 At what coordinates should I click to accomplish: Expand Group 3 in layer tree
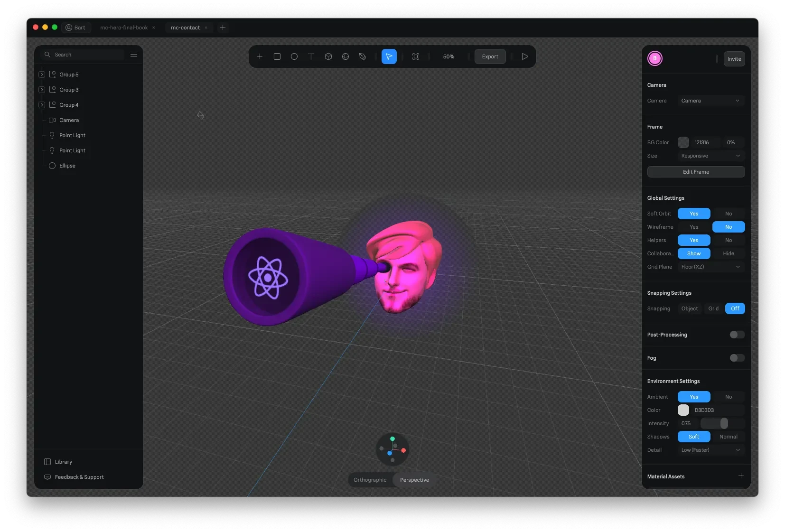(x=42, y=90)
